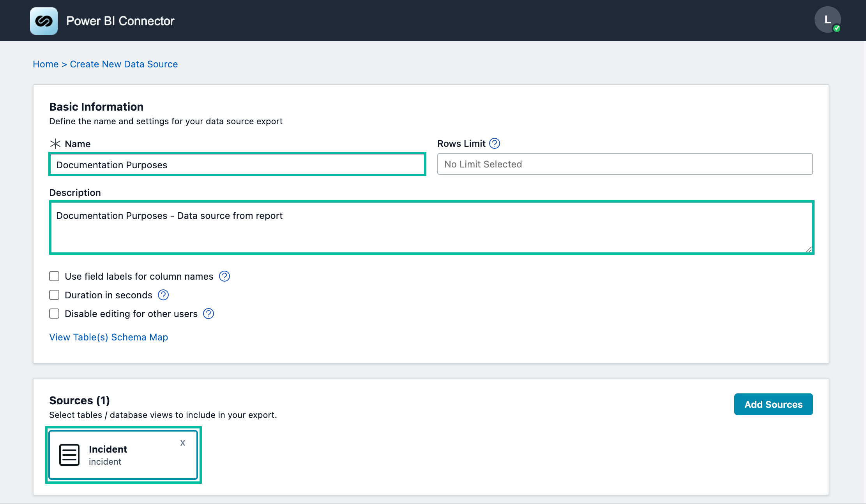Click the Add Sources button

tap(773, 404)
